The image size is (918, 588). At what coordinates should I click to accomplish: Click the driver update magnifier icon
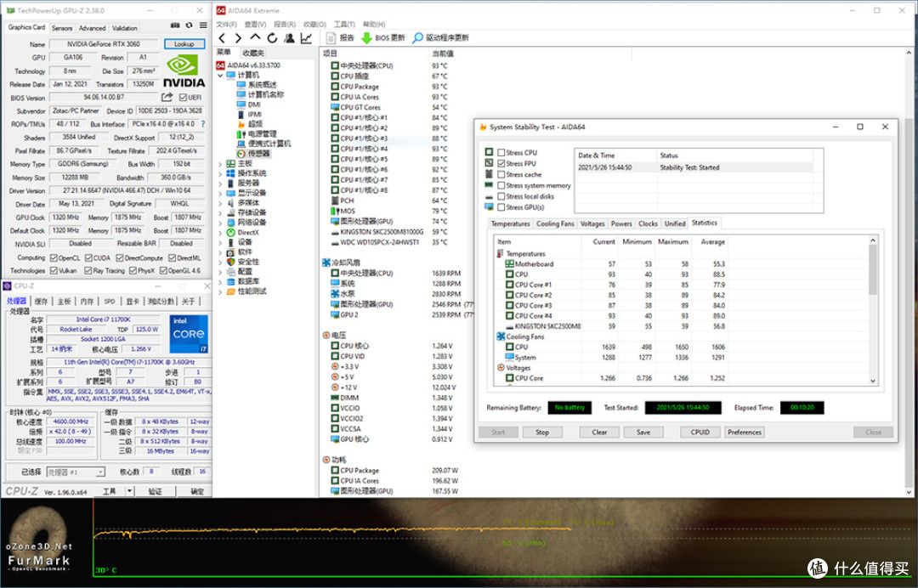point(417,38)
